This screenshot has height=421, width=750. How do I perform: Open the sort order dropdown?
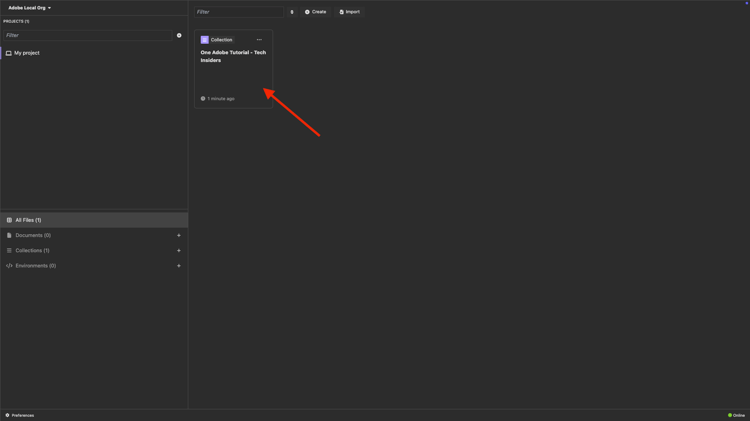click(x=292, y=12)
